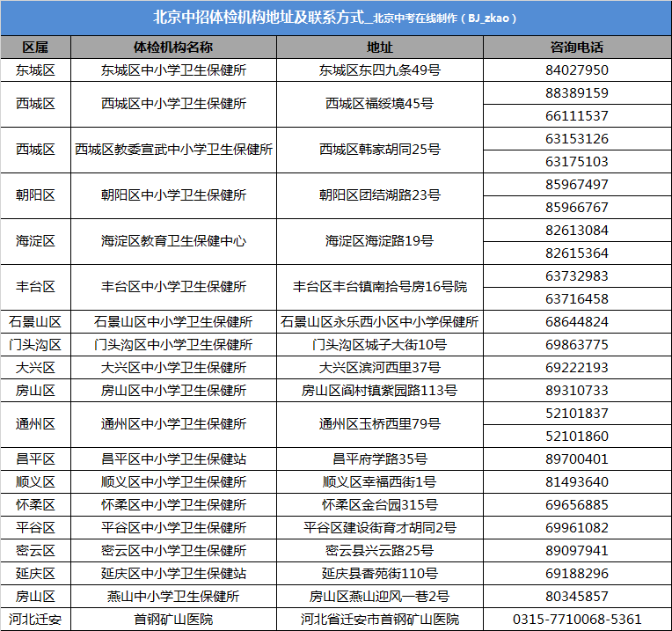Click the address 海淀区海淀路19号
Image resolution: width=672 pixels, height=631 pixels.
380,241
